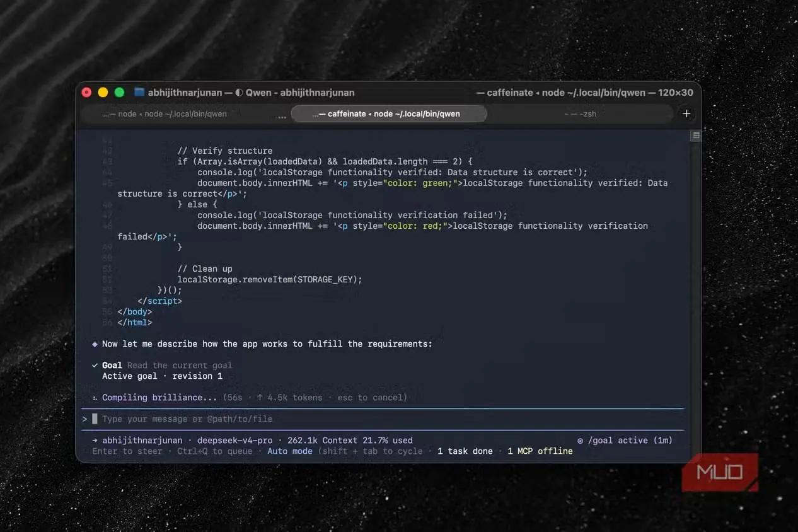The image size is (798, 532).
Task: Minimize the window with the yellow button
Action: [103, 93]
